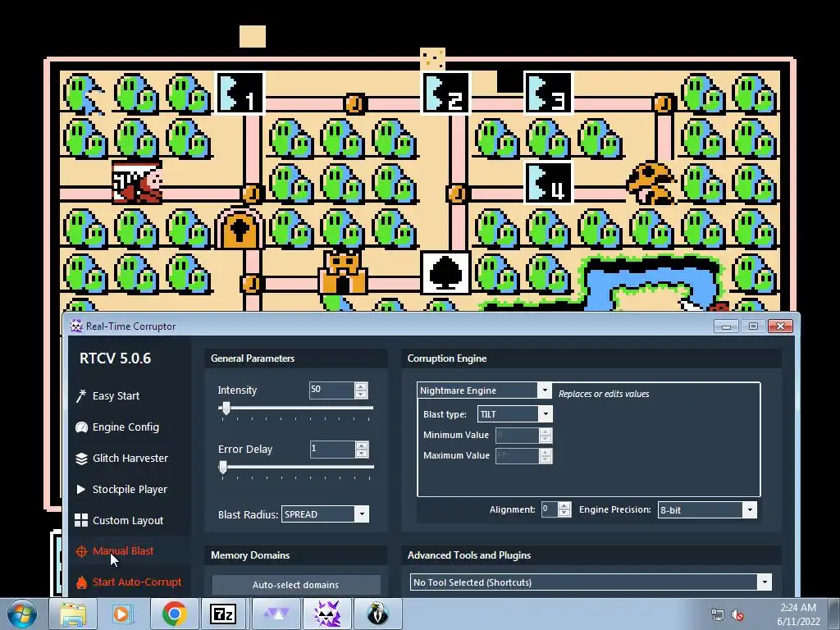Open Stockpile Player play icon
The width and height of the screenshot is (840, 630).
point(81,489)
